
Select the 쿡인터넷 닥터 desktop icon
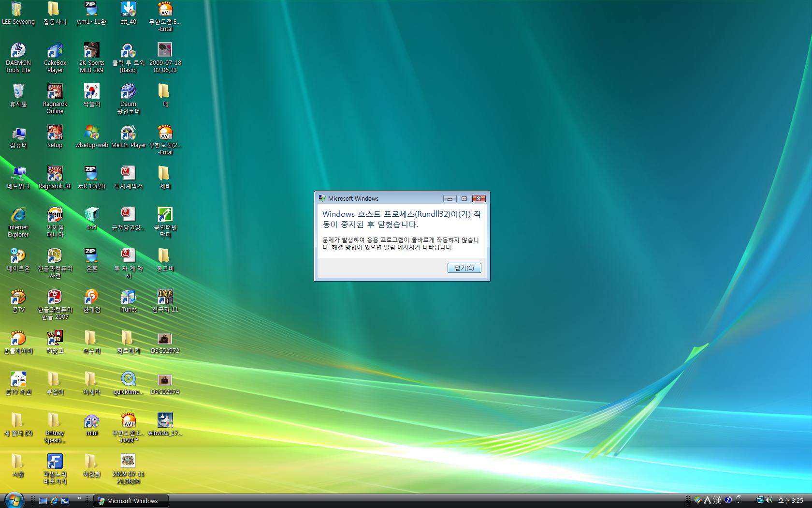pyautogui.click(x=165, y=222)
